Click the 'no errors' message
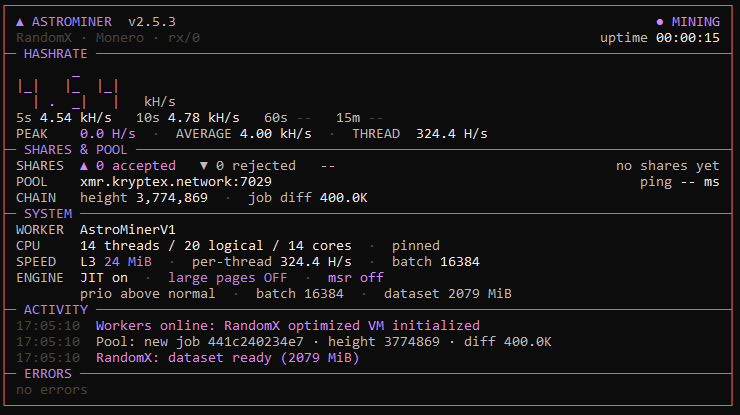740x415 pixels. [x=52, y=390]
